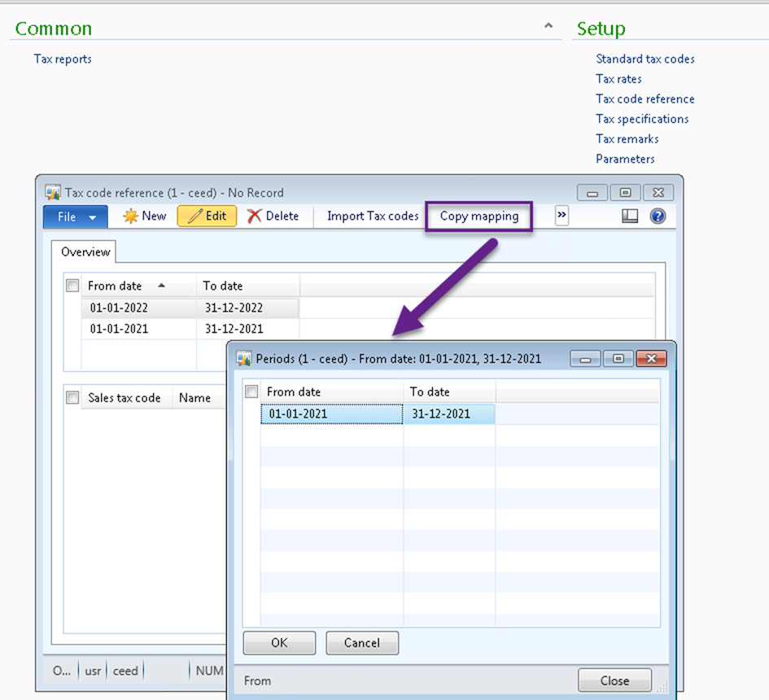Tick the select-all checkbox in Periods grid

tap(251, 392)
